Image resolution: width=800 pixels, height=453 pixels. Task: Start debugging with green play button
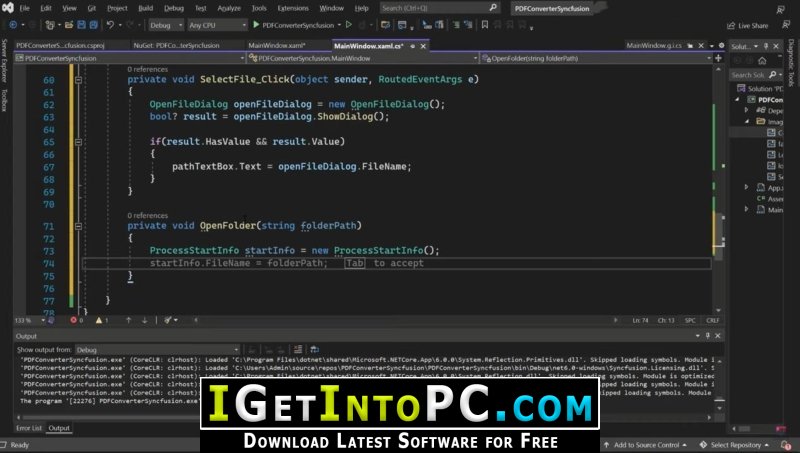pos(256,24)
